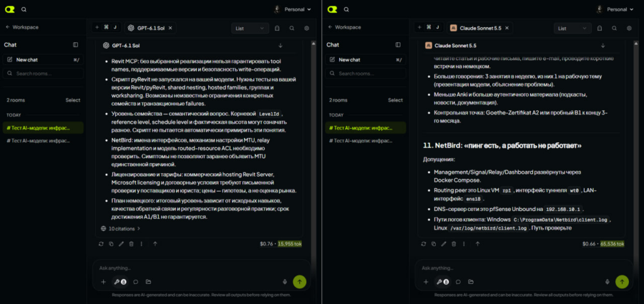Focus Ask anything input in left window
Screen dimensions: 644x304
click(201, 268)
